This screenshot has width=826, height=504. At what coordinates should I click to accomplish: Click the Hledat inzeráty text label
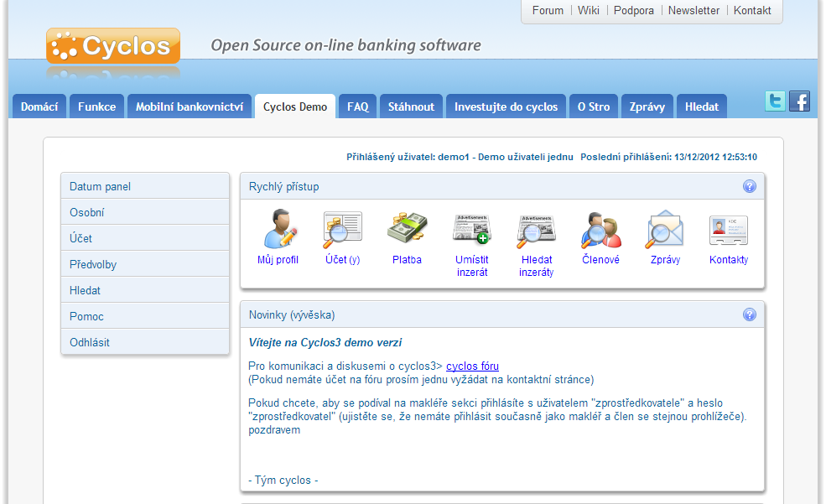coord(536,266)
